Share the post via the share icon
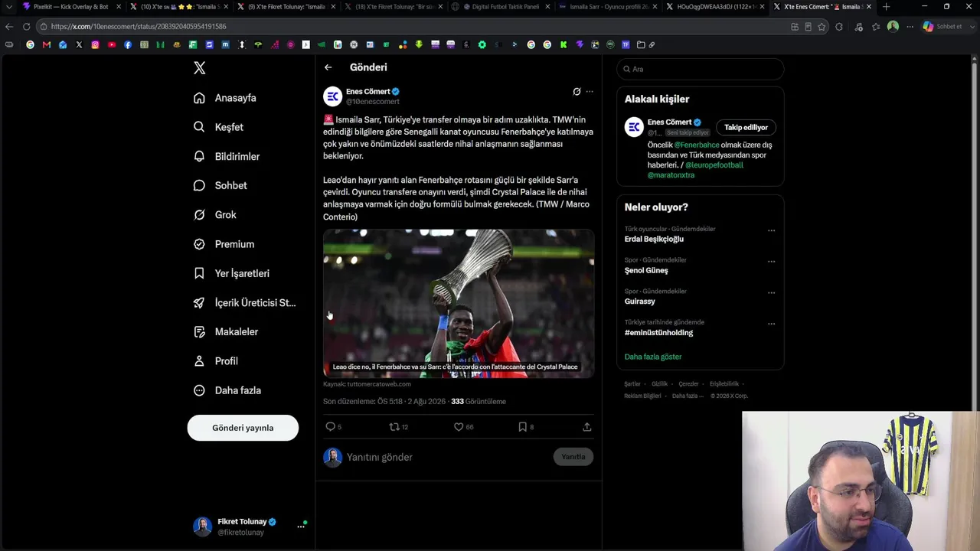Screen dimensions: 980x551 coord(587,427)
